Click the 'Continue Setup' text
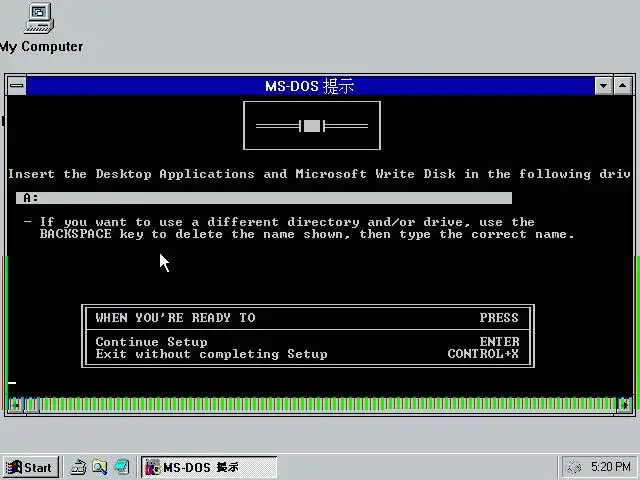This screenshot has height=480, width=640. click(x=151, y=342)
